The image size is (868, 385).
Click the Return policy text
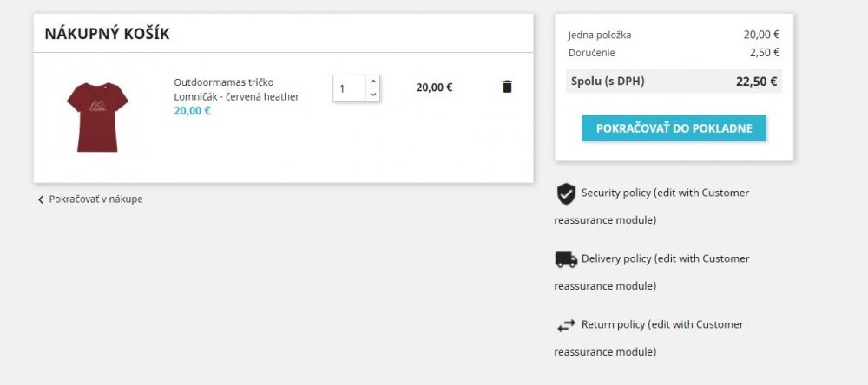click(x=661, y=324)
